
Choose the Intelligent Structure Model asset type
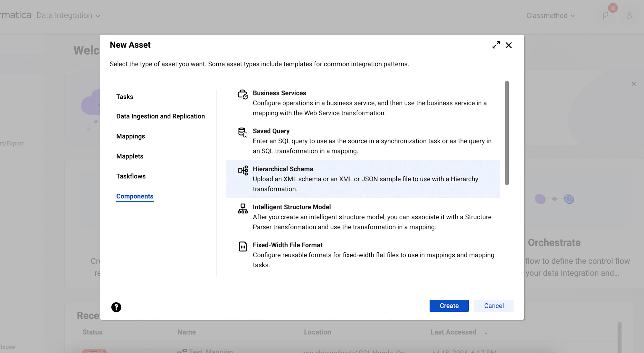363,217
